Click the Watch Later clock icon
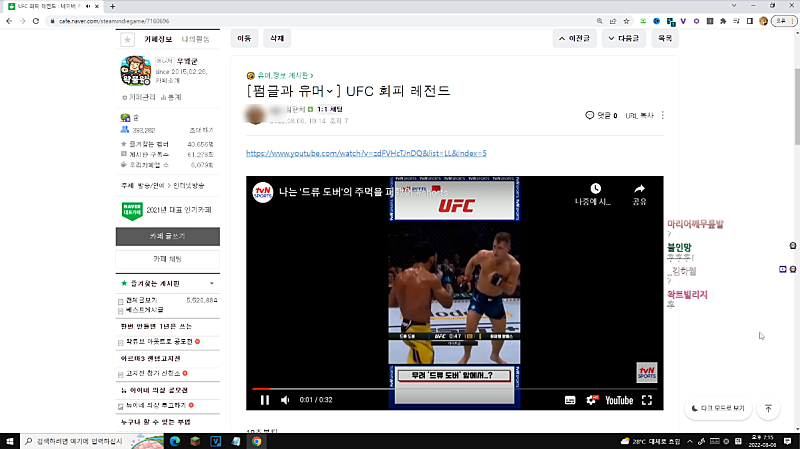 595,189
